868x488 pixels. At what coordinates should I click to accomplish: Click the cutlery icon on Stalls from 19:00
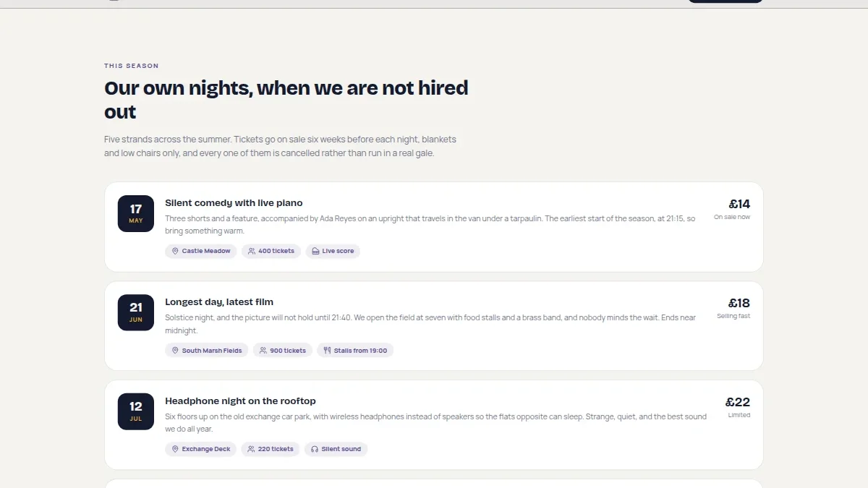click(327, 350)
